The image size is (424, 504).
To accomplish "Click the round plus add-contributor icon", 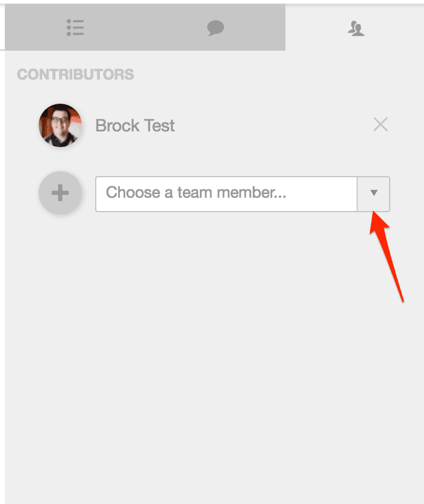I will (x=60, y=193).
